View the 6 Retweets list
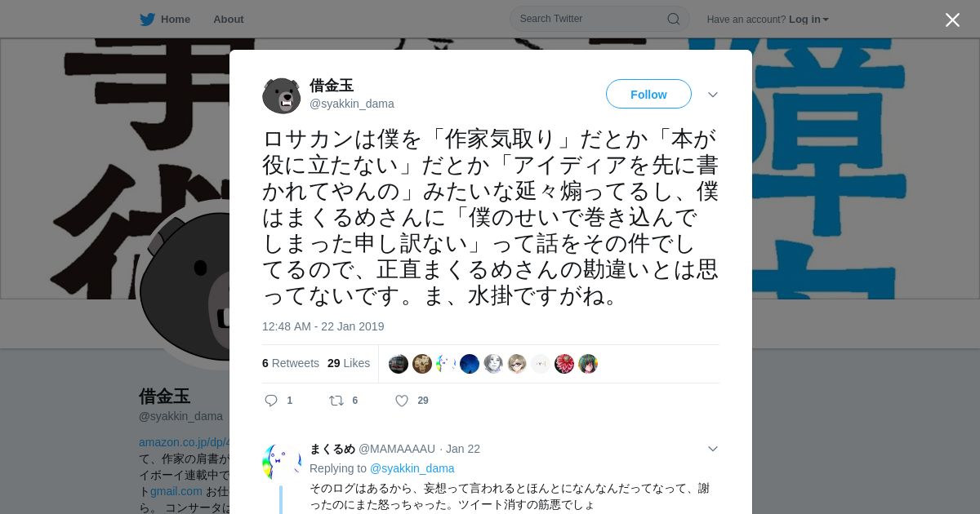The width and height of the screenshot is (980, 514). tap(291, 363)
